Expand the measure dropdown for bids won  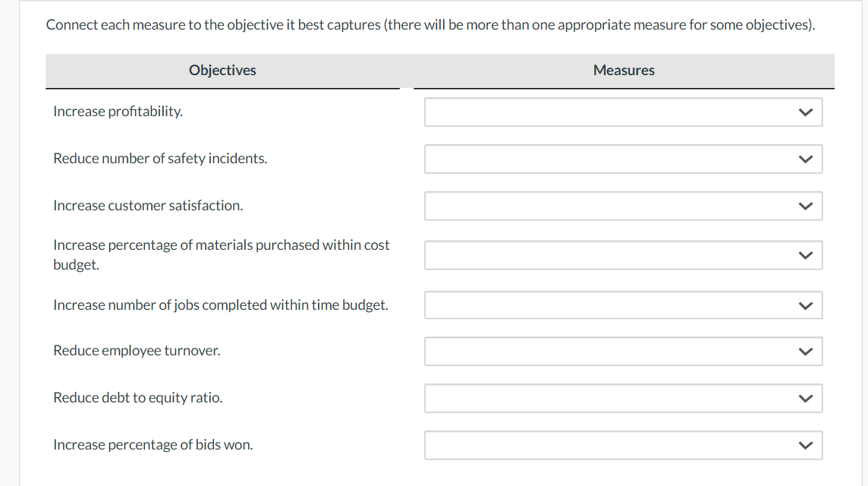623,446
